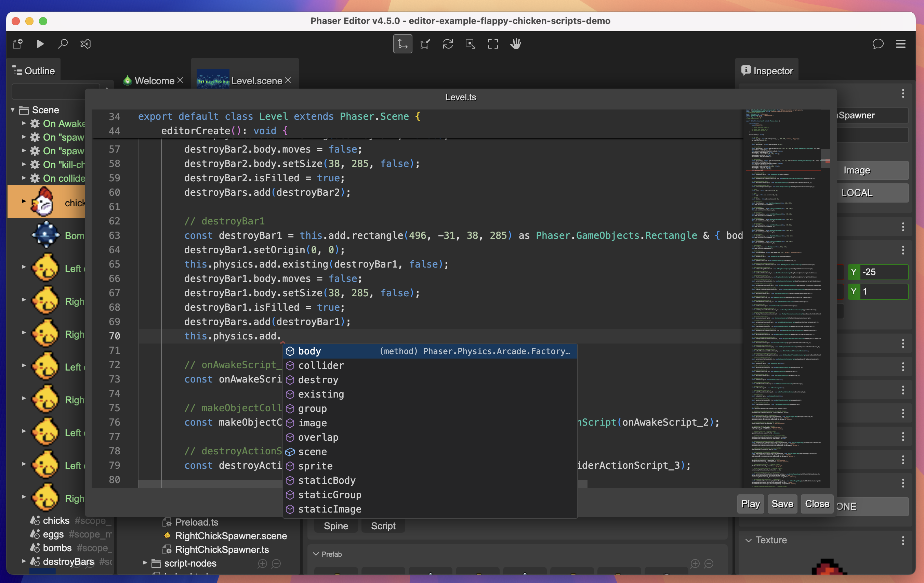924x583 pixels.
Task: Select the bombs list in Outline
Action: click(57, 548)
